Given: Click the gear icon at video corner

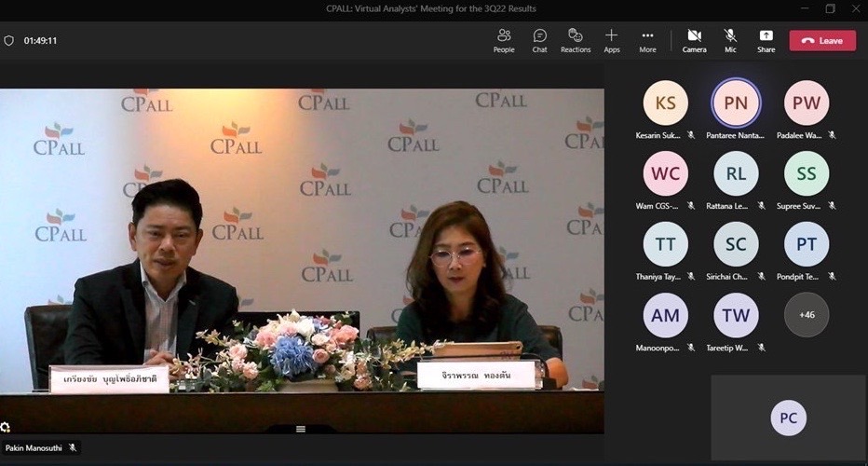Looking at the screenshot, I should point(6,427).
